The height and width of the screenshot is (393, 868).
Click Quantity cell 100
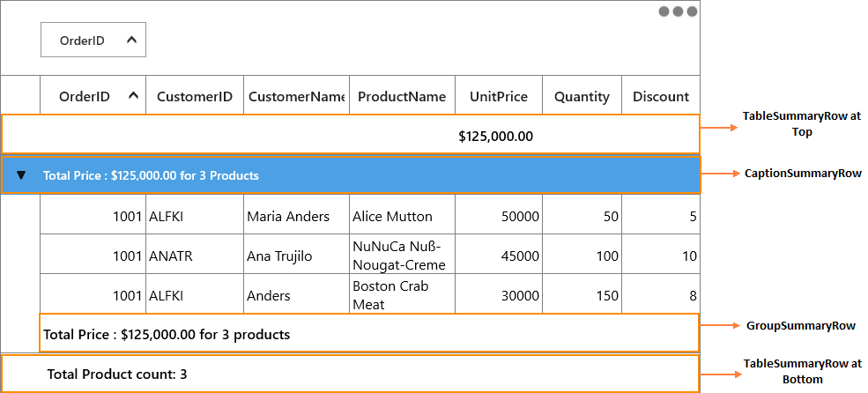(x=582, y=254)
